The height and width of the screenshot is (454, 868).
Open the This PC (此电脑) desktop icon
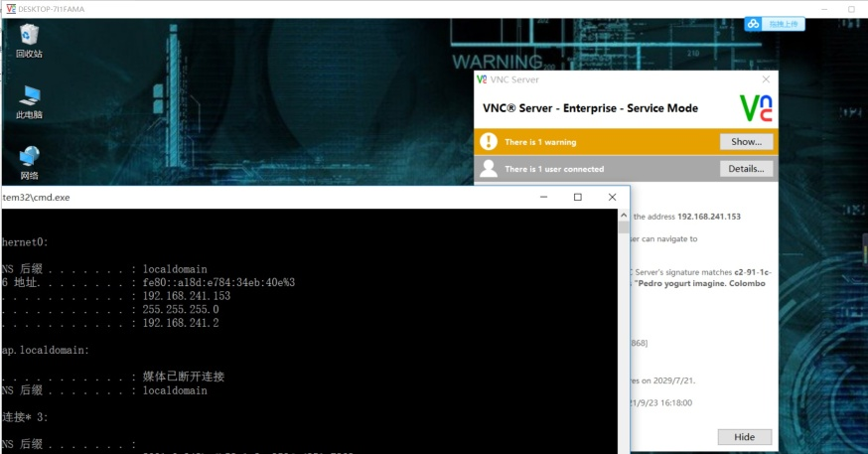(x=29, y=102)
